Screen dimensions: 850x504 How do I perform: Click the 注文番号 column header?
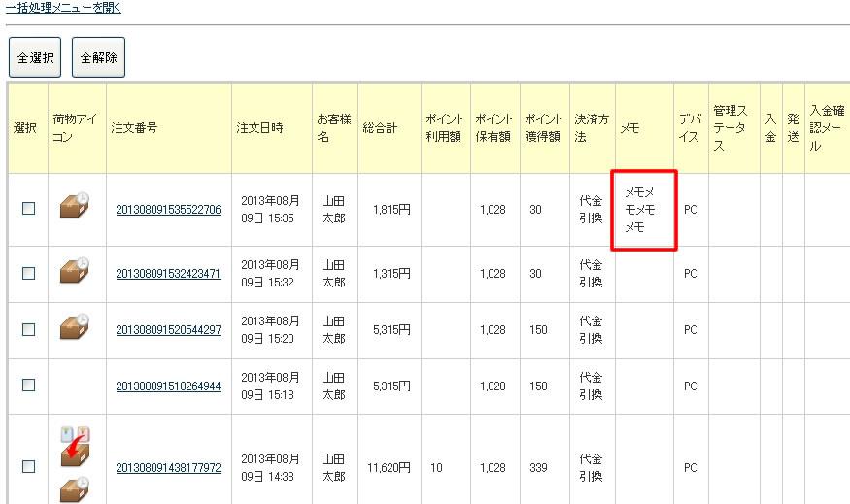[x=134, y=128]
